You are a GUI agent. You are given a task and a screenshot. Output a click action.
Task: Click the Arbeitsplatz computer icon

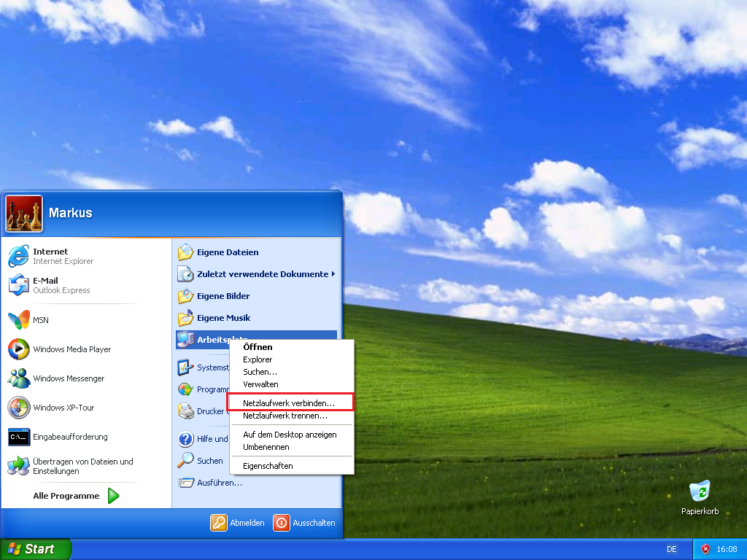[185, 340]
